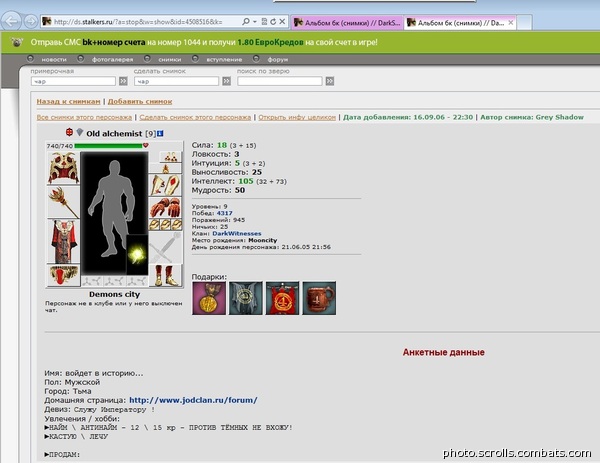Click the grey character silhouette image
Screen dimensions: 600x463
[x=112, y=209]
